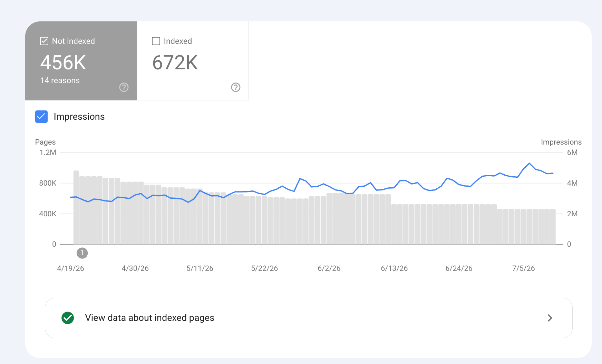602x364 pixels.
Task: Click help icon in Indexed card
Action: (x=236, y=87)
